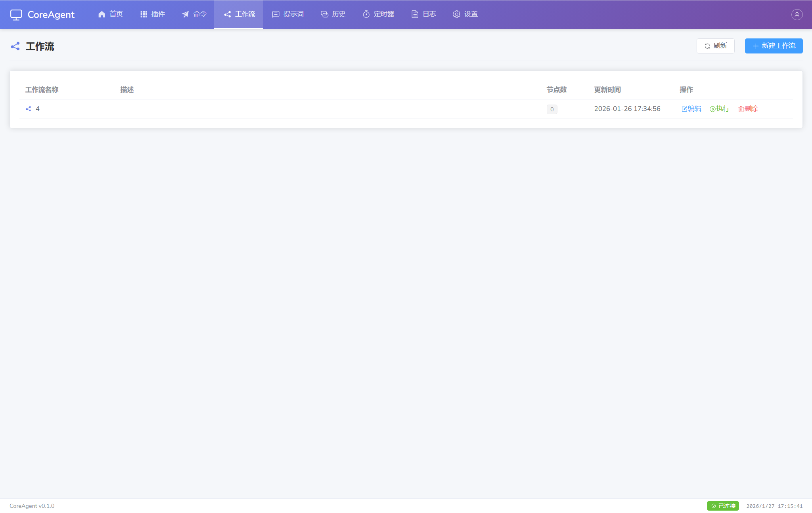Click the CoreAgent monitor logo icon
This screenshot has width=812, height=513.
16,15
